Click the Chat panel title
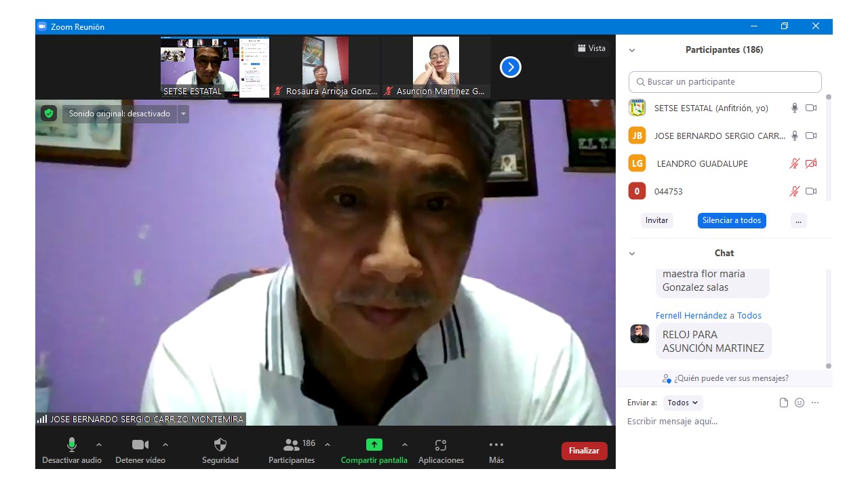 (724, 253)
